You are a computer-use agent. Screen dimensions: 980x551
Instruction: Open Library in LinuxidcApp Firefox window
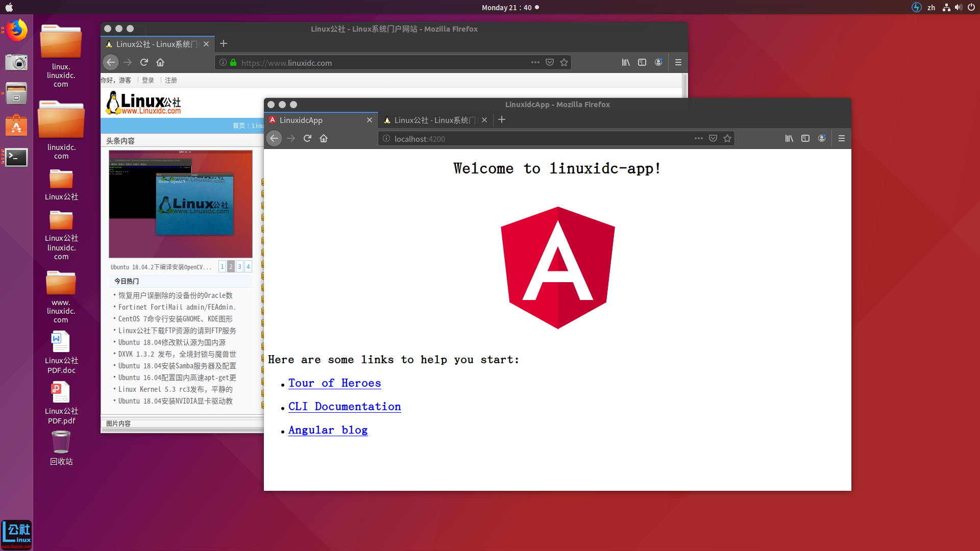pyautogui.click(x=789, y=138)
